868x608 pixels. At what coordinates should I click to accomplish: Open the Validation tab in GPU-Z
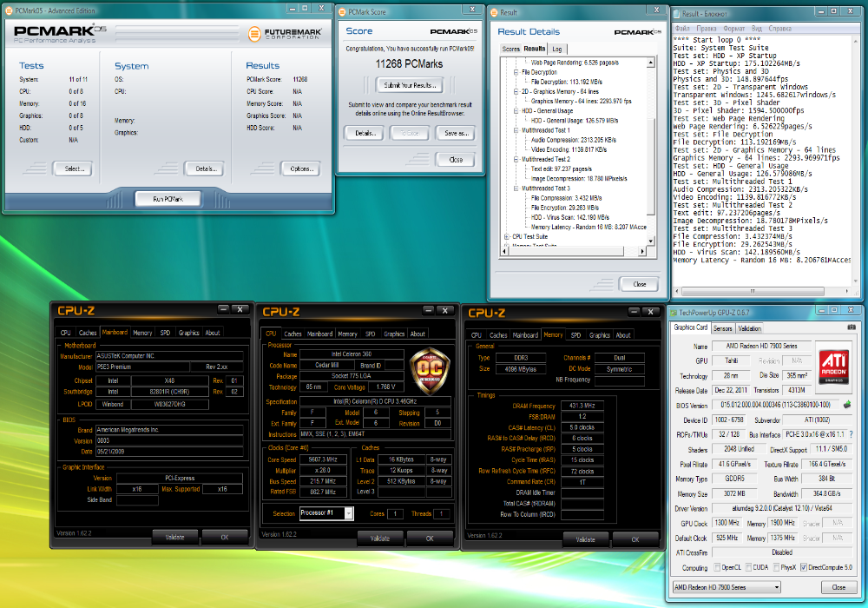pyautogui.click(x=749, y=328)
